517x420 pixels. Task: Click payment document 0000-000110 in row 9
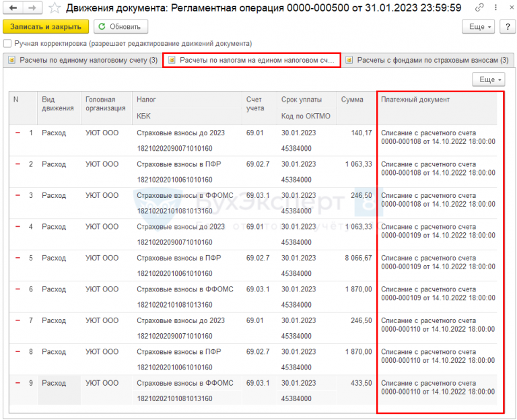[438, 388]
